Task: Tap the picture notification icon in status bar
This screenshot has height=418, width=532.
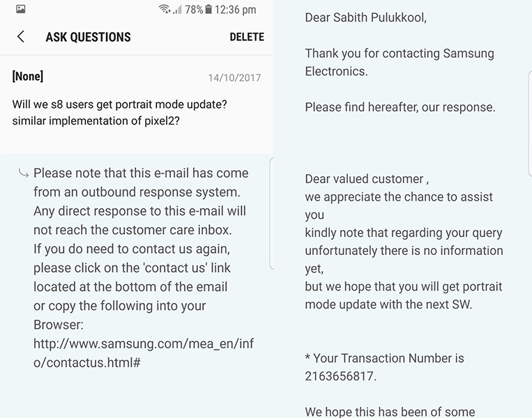Action: (x=20, y=10)
